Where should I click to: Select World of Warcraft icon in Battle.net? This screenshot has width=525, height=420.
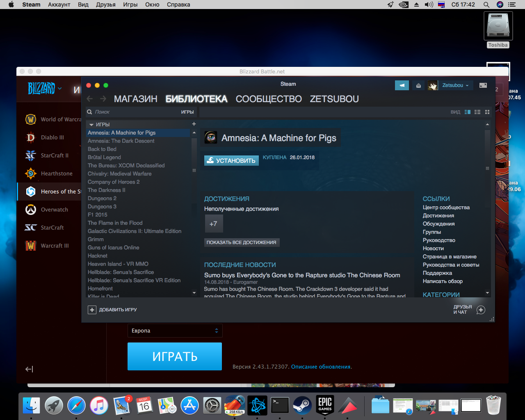coord(31,119)
